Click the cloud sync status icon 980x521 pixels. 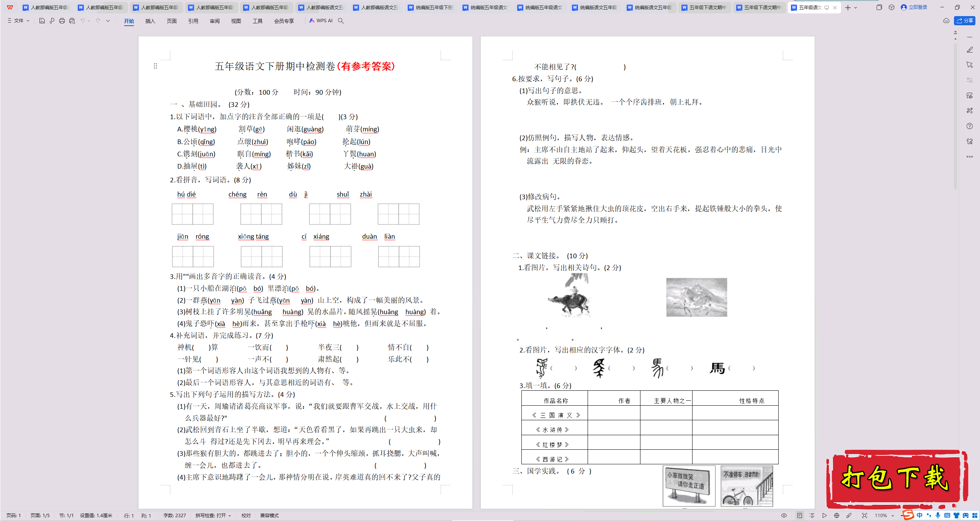pyautogui.click(x=946, y=21)
